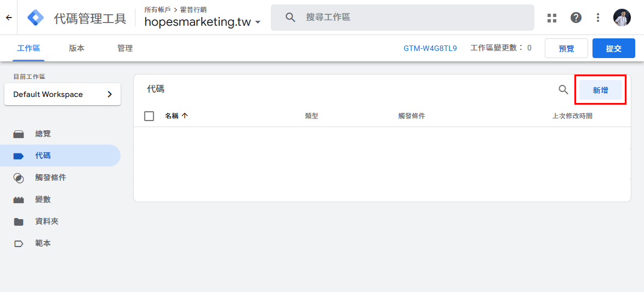
Task: Open 觸發條件 in the sidebar
Action: [x=60, y=178]
